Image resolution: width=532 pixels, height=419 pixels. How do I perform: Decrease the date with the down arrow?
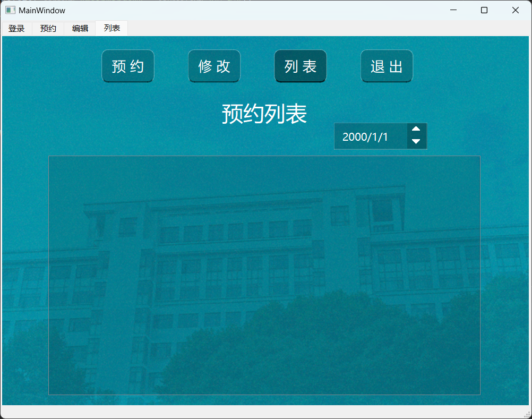tap(416, 142)
